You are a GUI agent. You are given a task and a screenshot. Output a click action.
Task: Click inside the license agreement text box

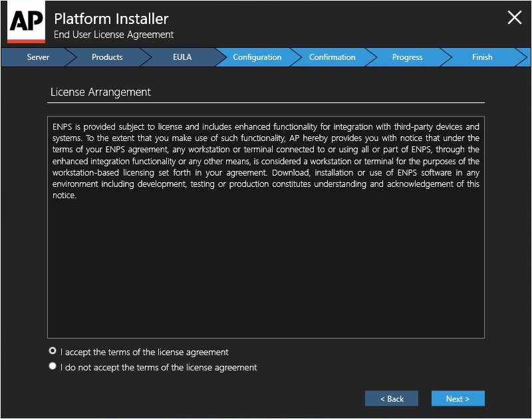point(266,227)
